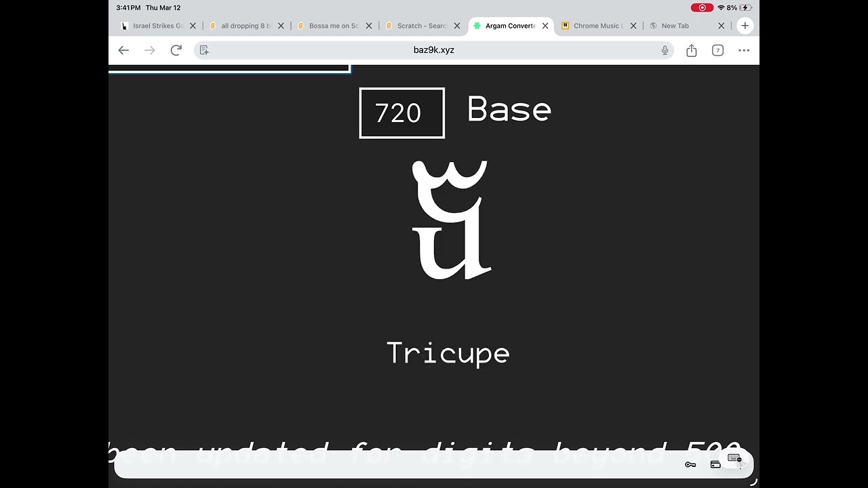Tap the battery indicator in status bar
This screenshot has width=868, height=488.
(x=745, y=7)
